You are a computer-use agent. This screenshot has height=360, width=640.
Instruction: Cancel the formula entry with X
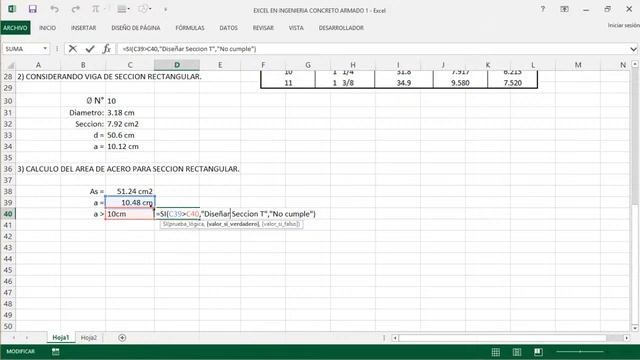(x=73, y=49)
